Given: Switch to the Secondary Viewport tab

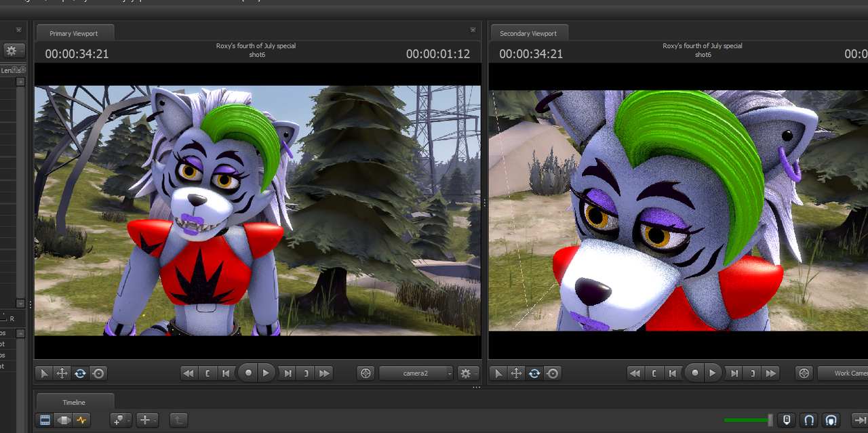Looking at the screenshot, I should [528, 33].
